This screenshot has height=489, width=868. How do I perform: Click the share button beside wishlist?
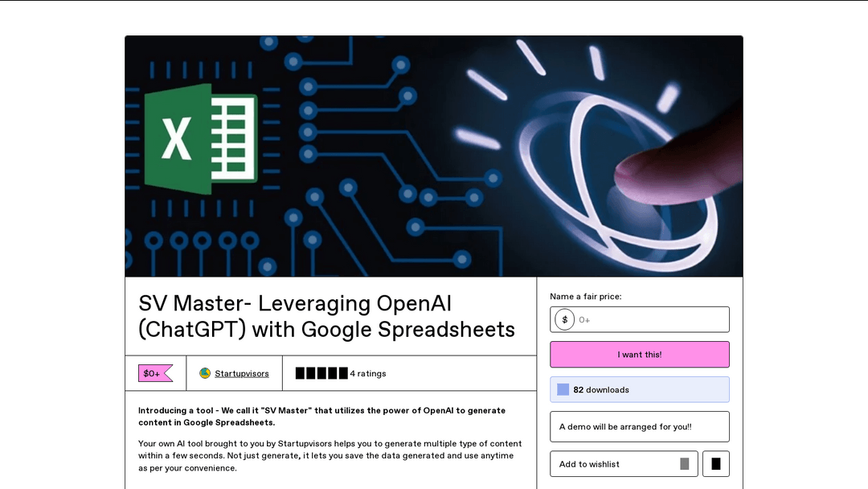click(x=716, y=464)
